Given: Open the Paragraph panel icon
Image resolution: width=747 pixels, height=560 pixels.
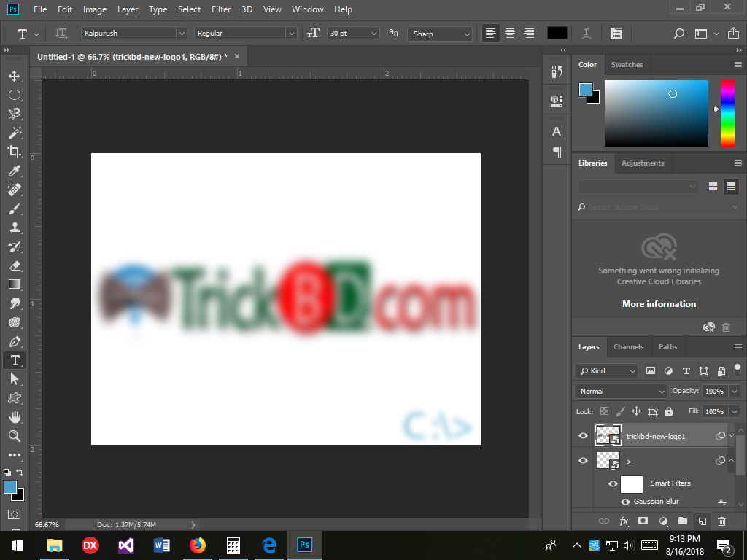Looking at the screenshot, I should (557, 152).
